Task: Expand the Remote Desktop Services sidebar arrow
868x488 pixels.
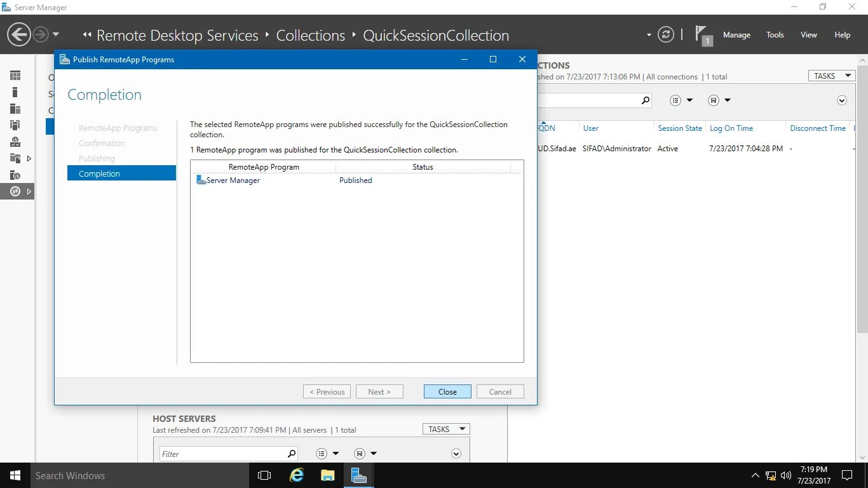Action: point(29,191)
